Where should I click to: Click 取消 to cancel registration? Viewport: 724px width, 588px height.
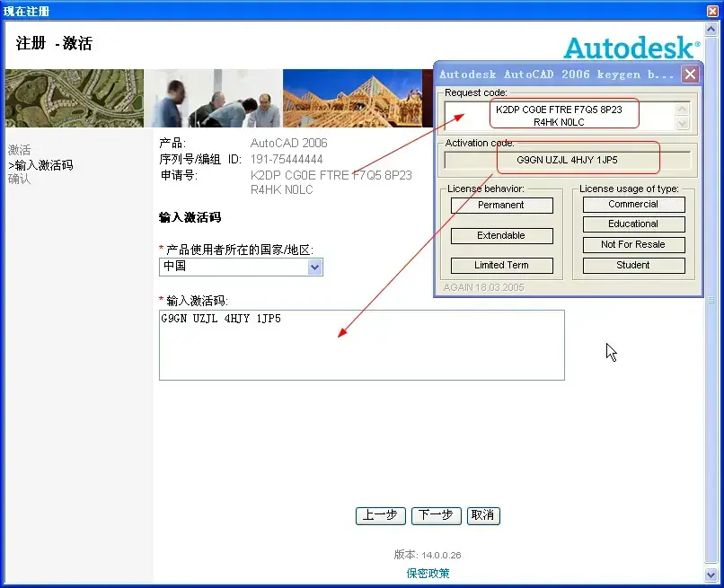pyautogui.click(x=483, y=515)
